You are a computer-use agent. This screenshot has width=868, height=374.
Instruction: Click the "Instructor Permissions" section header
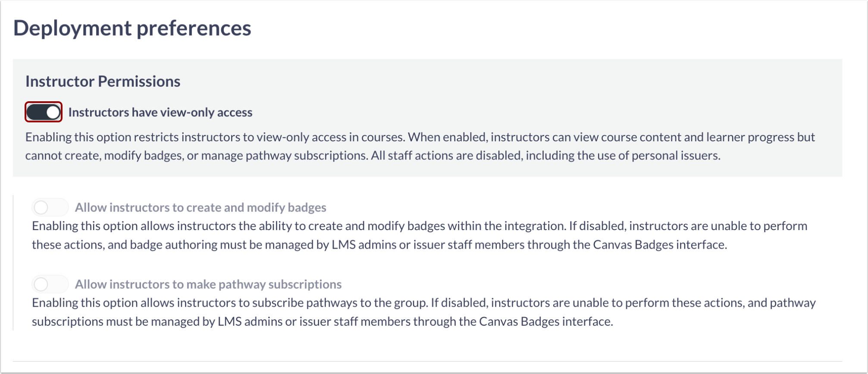[102, 81]
